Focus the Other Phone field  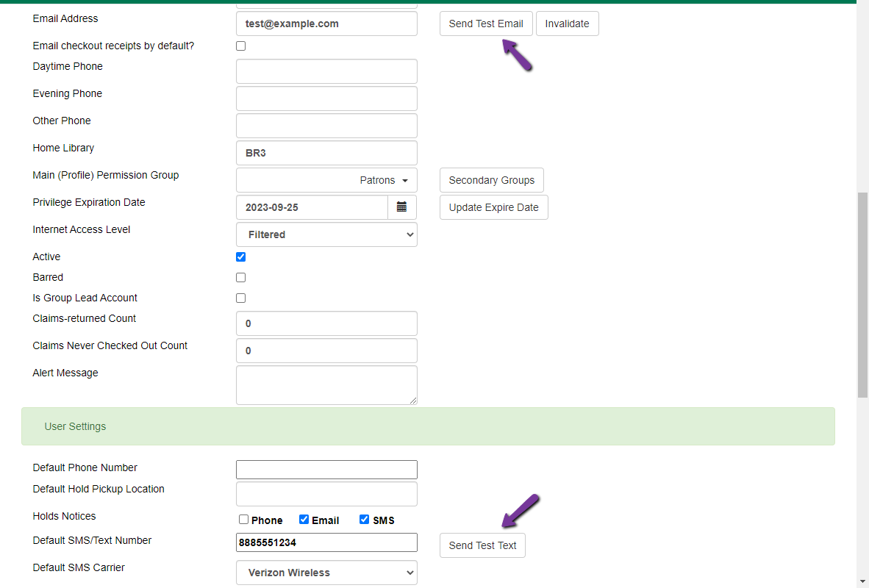pyautogui.click(x=326, y=126)
